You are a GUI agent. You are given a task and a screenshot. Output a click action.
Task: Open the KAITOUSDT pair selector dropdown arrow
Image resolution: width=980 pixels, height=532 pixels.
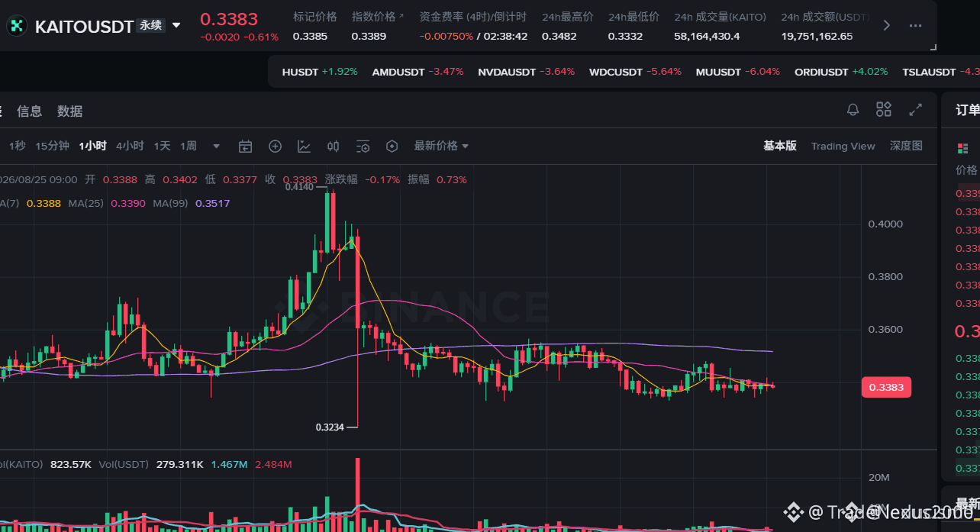[x=176, y=25]
